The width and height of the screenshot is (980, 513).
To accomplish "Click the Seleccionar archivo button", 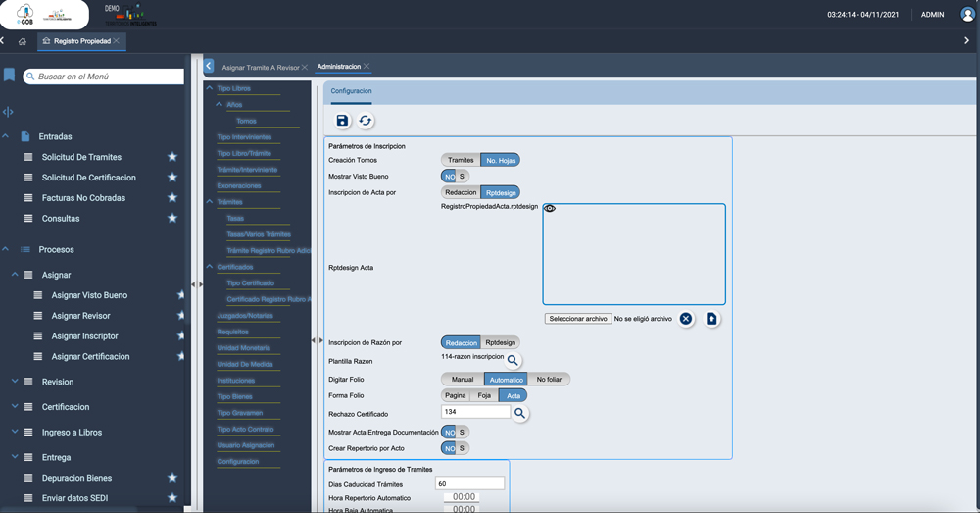I will [578, 319].
